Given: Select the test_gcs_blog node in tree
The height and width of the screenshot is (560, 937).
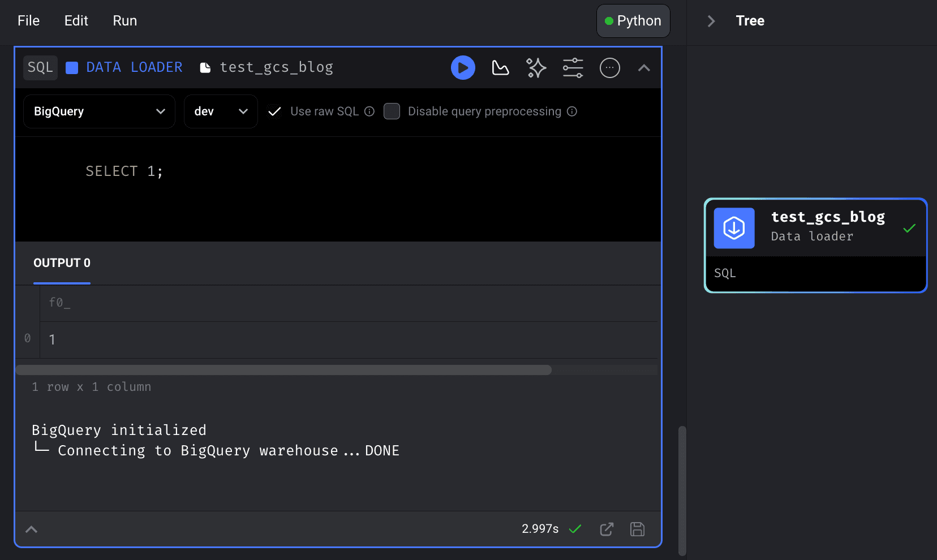Looking at the screenshot, I should point(815,245).
